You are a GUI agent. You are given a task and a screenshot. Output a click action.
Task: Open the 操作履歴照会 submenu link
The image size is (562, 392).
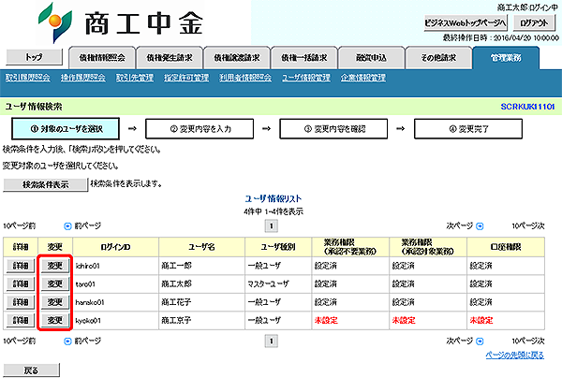pos(83,78)
